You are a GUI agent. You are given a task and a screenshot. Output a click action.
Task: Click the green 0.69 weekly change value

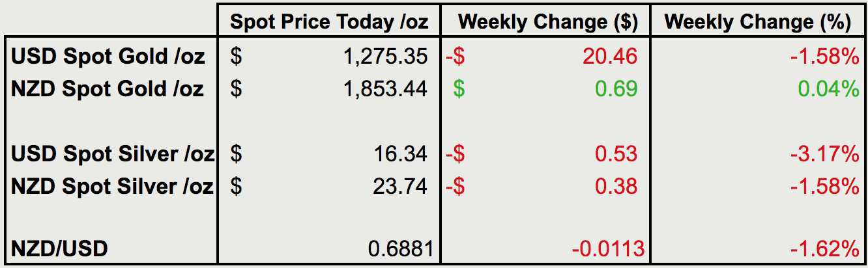click(x=618, y=89)
